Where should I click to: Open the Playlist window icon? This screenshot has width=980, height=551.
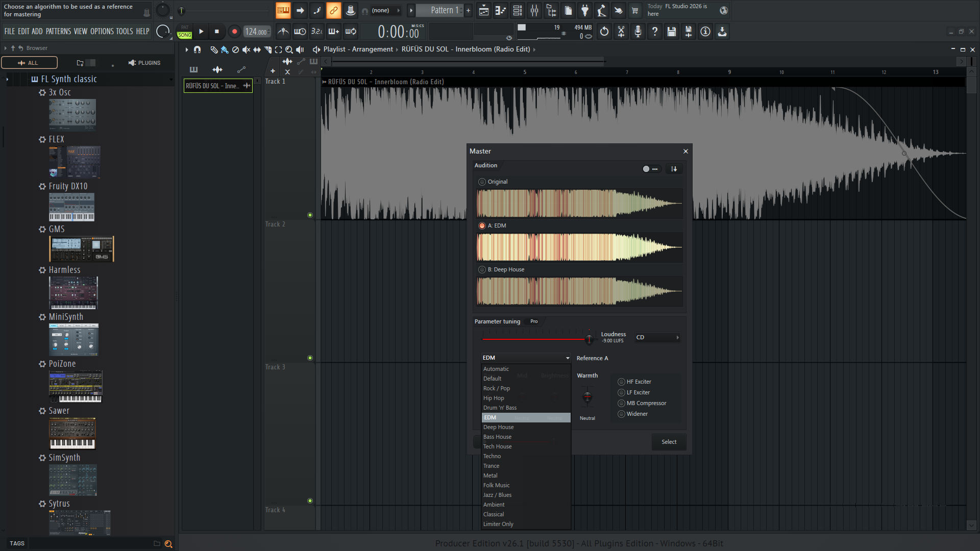point(484,10)
